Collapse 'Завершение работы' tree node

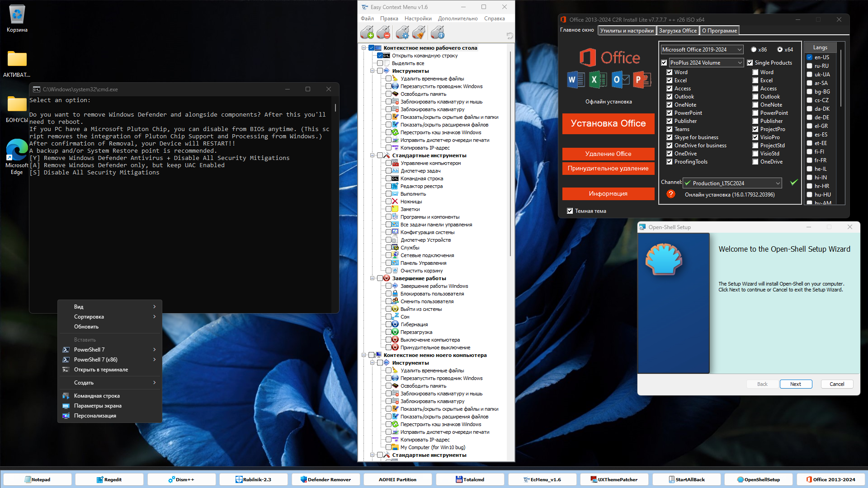(x=373, y=278)
